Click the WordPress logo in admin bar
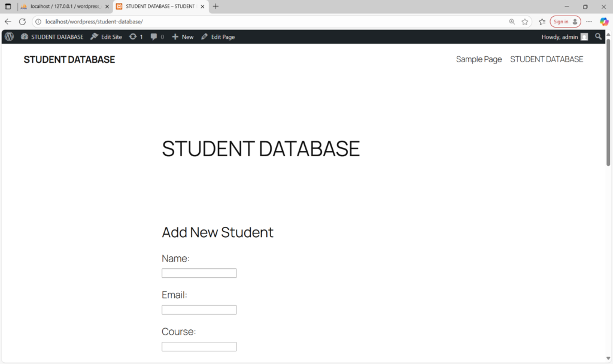The height and width of the screenshot is (364, 613). coord(9,37)
